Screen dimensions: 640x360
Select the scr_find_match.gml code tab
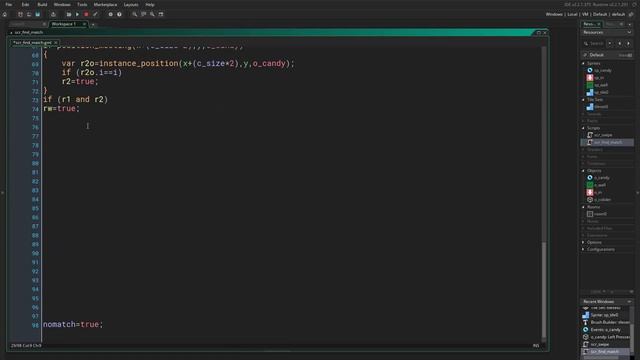pos(32,42)
